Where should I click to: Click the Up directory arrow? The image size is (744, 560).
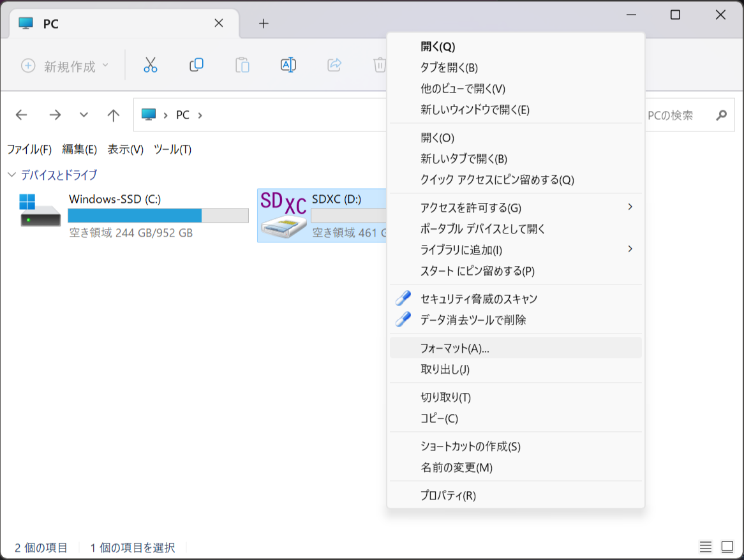[114, 115]
